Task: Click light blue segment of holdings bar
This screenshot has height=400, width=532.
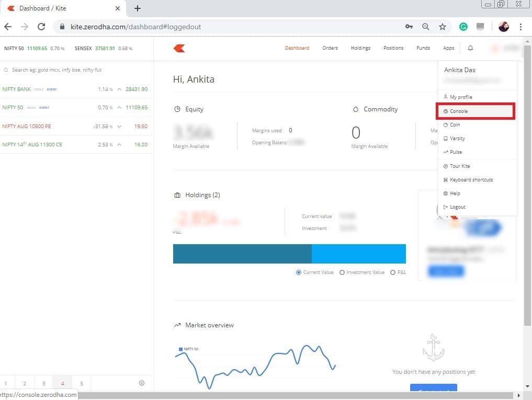Action: (359, 254)
